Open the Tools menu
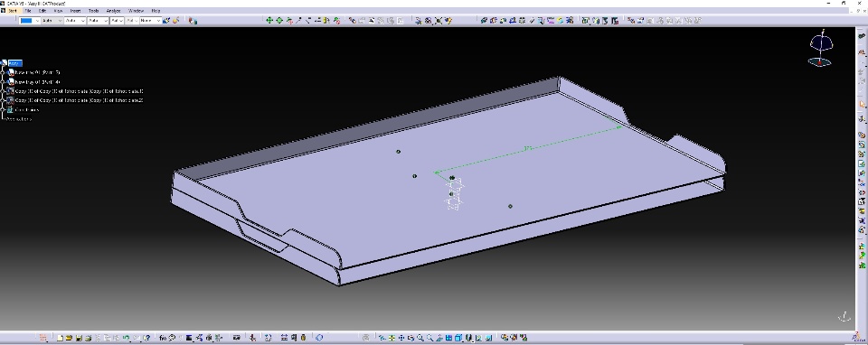 tap(93, 11)
